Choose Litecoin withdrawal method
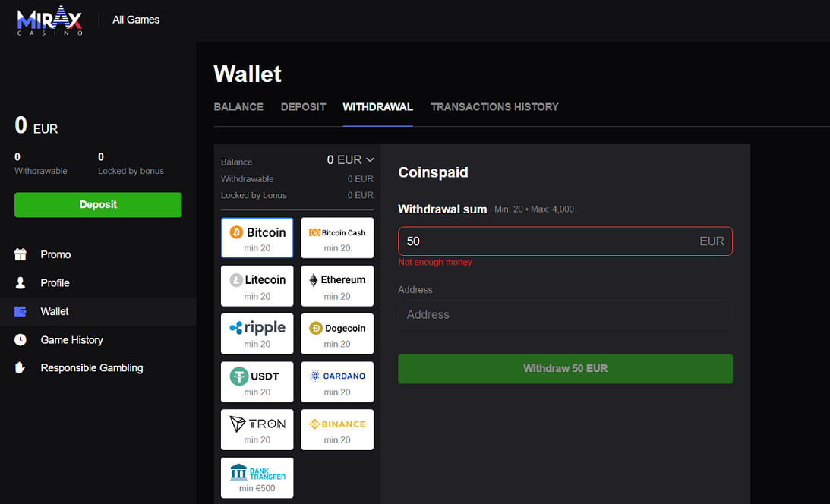The width and height of the screenshot is (830, 504). coord(257,286)
